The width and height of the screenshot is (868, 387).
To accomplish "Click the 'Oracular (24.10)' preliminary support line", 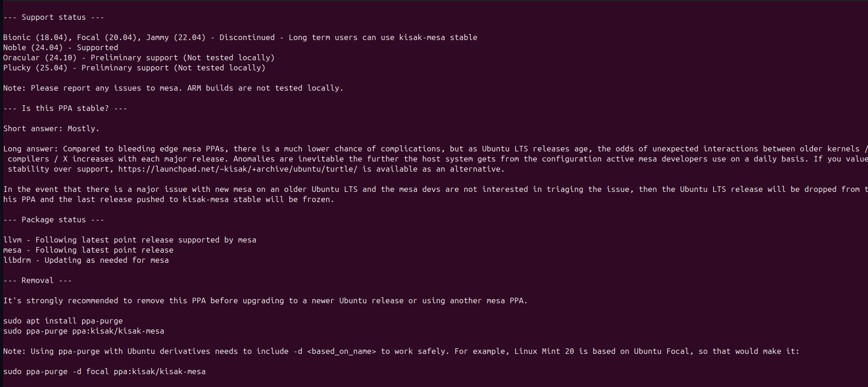I will pyautogui.click(x=139, y=58).
